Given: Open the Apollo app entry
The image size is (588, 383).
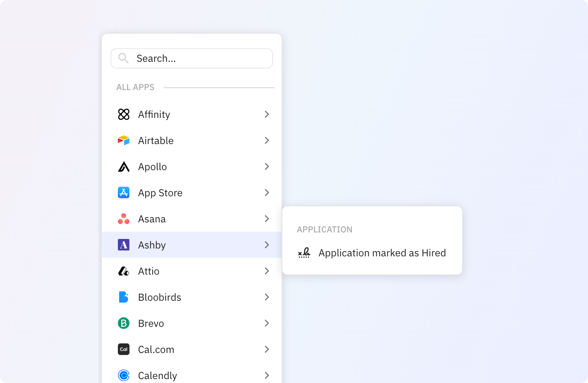Looking at the screenshot, I should point(192,167).
